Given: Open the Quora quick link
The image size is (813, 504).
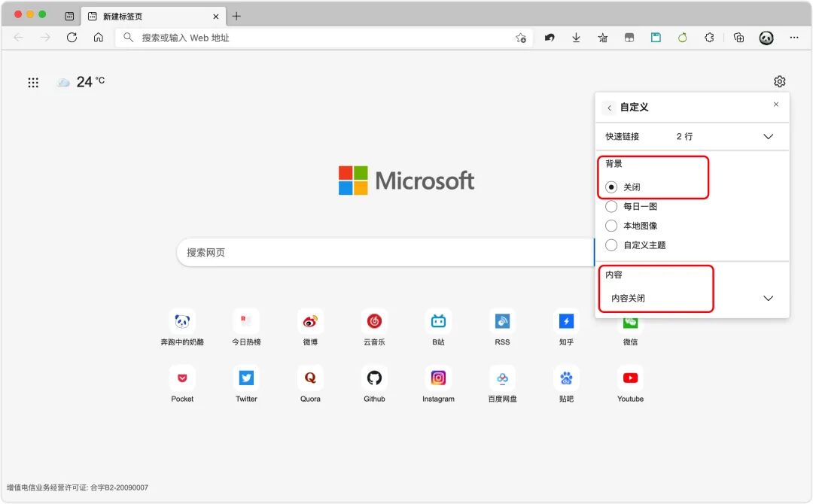Looking at the screenshot, I should 310,384.
